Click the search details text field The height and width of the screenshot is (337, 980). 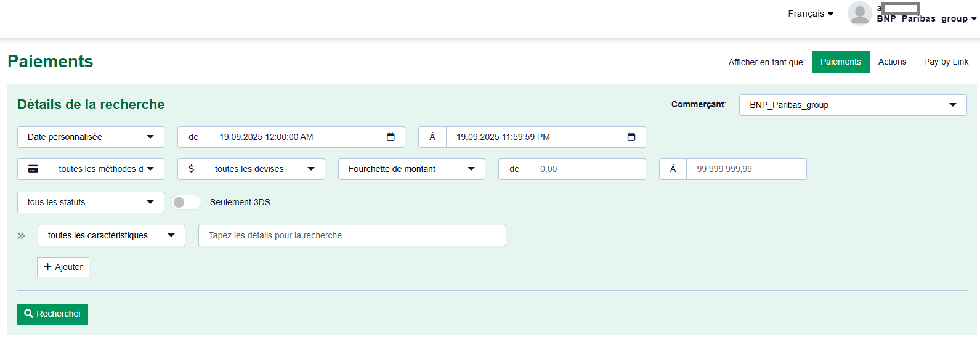pos(352,235)
